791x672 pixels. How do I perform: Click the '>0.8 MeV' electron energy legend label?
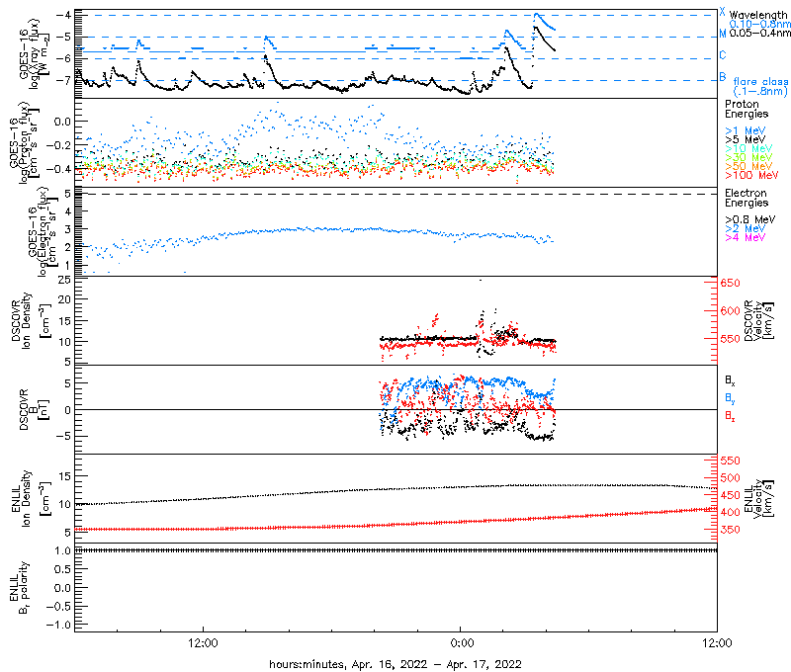(750, 219)
